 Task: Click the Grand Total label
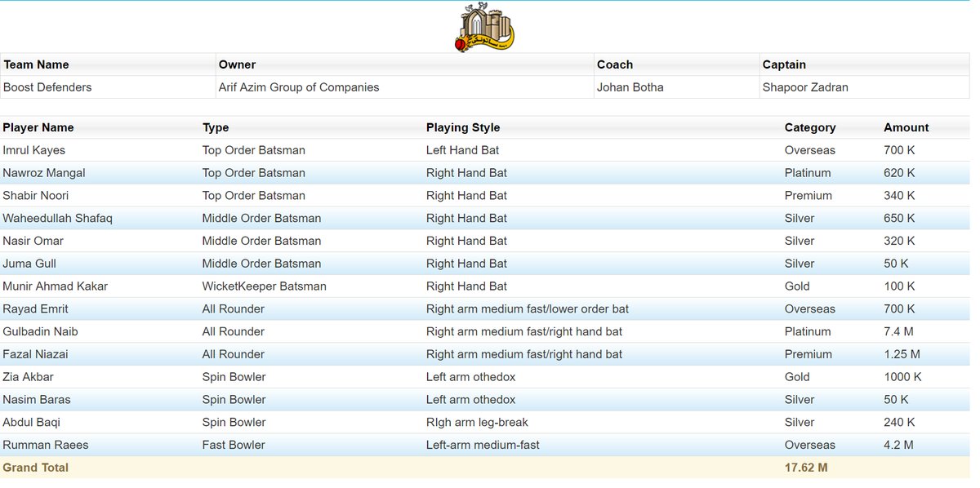[36, 468]
